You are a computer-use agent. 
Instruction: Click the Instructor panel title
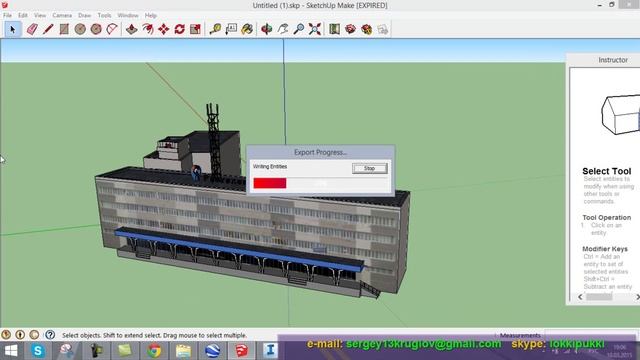[x=613, y=60]
